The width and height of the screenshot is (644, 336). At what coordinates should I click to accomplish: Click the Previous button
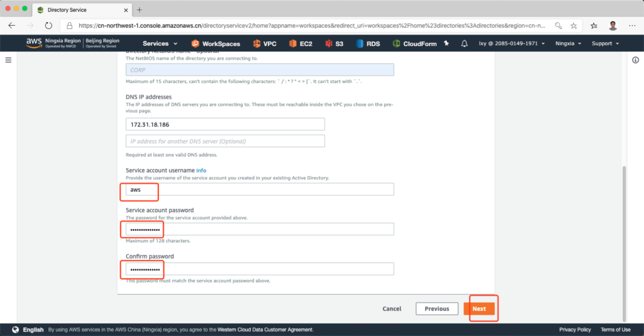point(436,309)
